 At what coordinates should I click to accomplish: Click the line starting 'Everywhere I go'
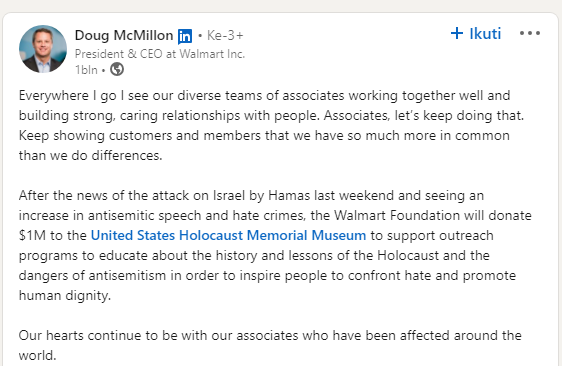point(265,96)
